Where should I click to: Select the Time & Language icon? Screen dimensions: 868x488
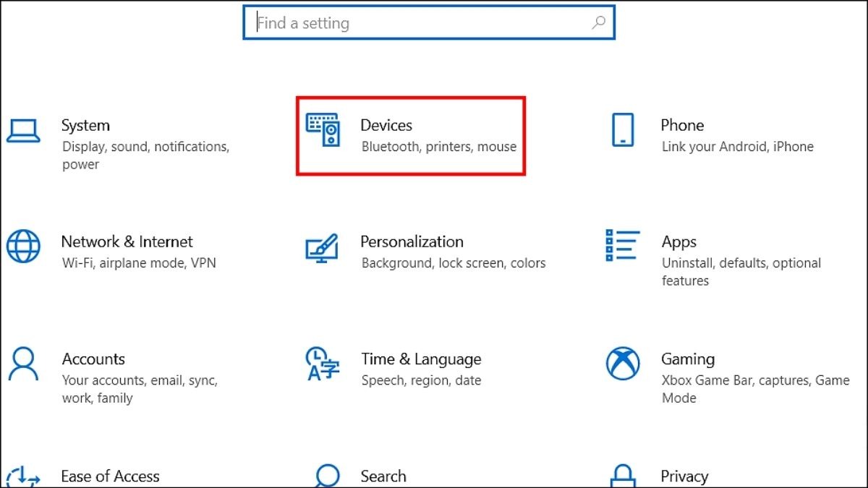pyautogui.click(x=323, y=364)
